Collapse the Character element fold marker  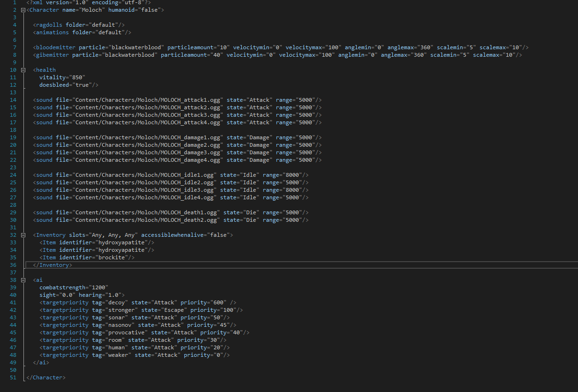tap(23, 10)
